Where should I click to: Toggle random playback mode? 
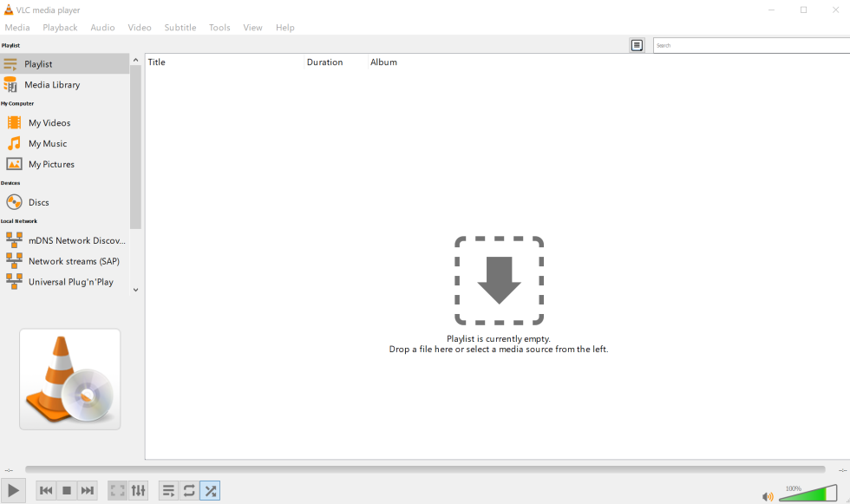(210, 490)
